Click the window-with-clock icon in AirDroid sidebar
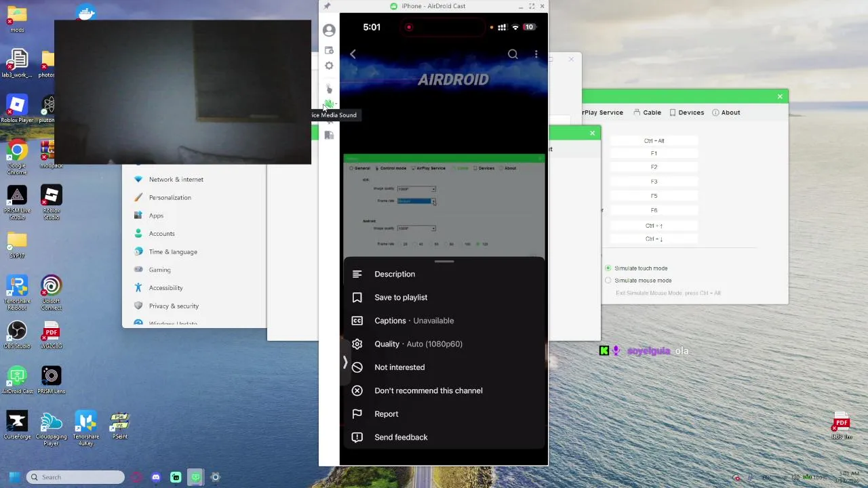Viewport: 868px width, 488px height. pyautogui.click(x=329, y=50)
